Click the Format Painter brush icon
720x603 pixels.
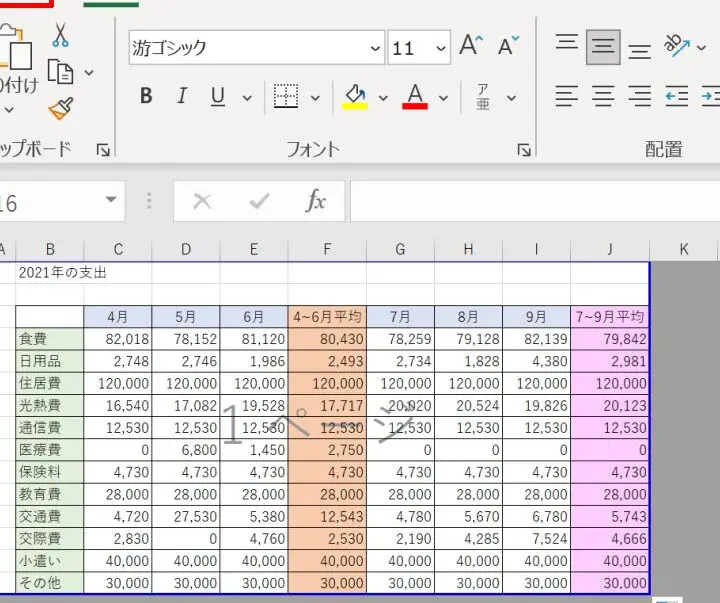tap(60, 108)
